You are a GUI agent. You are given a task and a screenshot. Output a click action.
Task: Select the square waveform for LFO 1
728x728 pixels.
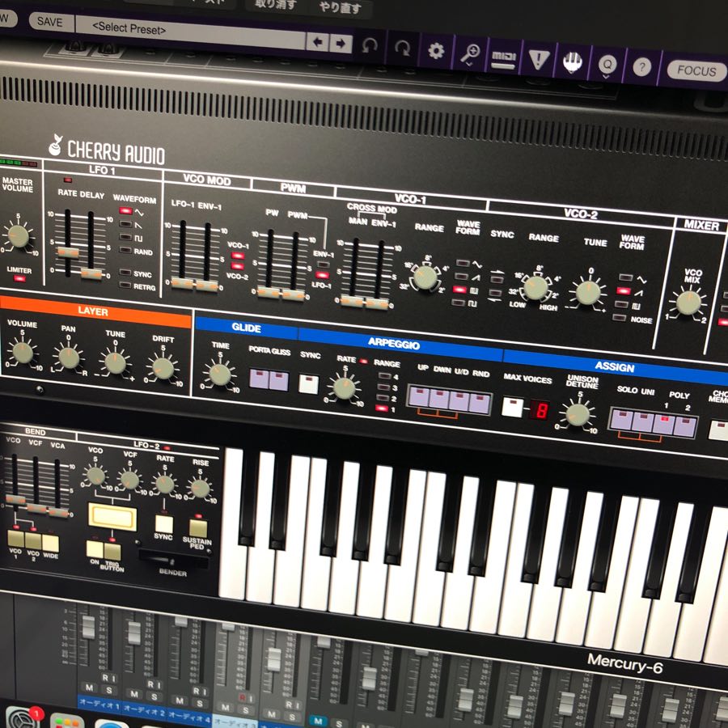[125, 237]
